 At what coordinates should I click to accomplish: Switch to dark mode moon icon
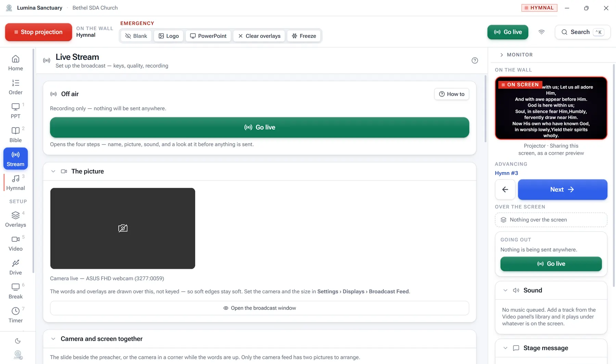coord(18,341)
